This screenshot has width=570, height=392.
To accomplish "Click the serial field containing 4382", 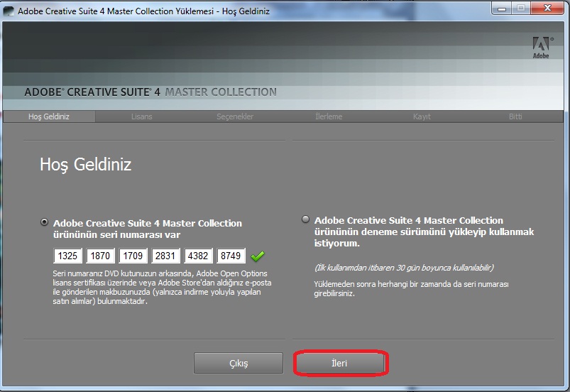I will click(198, 256).
